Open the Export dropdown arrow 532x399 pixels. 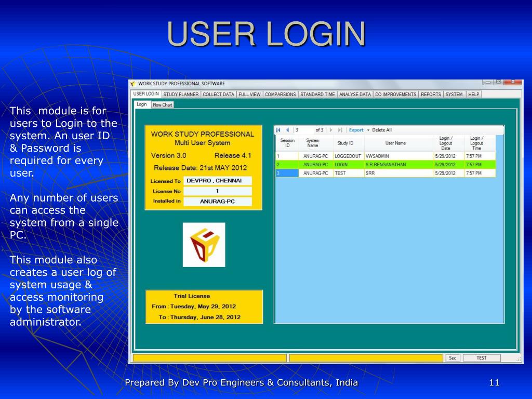click(x=368, y=130)
